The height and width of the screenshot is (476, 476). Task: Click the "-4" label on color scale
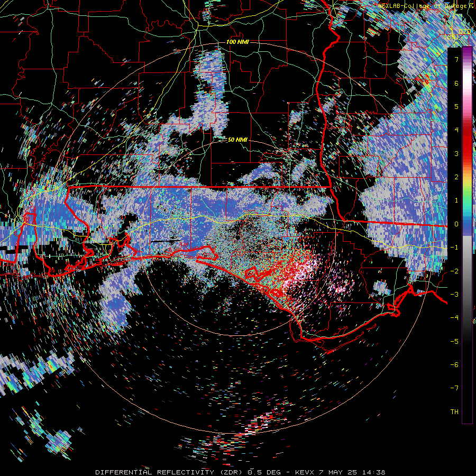[x=454, y=317]
